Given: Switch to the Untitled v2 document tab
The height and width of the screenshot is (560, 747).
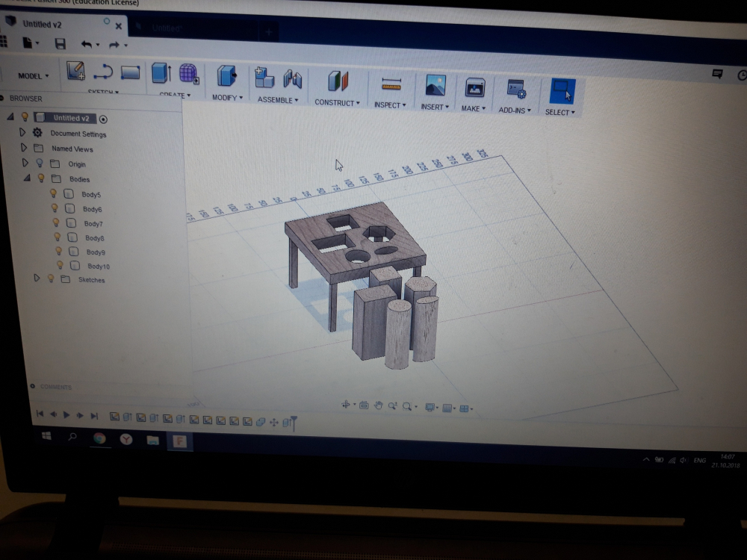Looking at the screenshot, I should click(42, 25).
